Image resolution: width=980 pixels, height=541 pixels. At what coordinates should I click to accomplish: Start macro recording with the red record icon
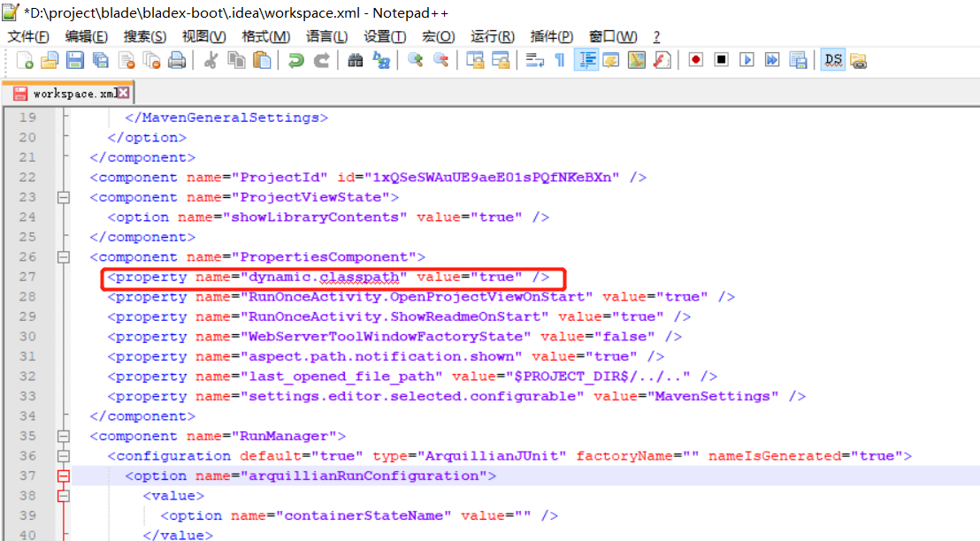pyautogui.click(x=695, y=59)
